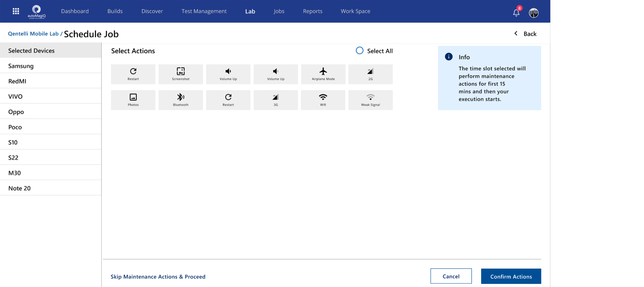Open the Builds menu
Image resolution: width=644 pixels, height=287 pixels.
point(115,11)
